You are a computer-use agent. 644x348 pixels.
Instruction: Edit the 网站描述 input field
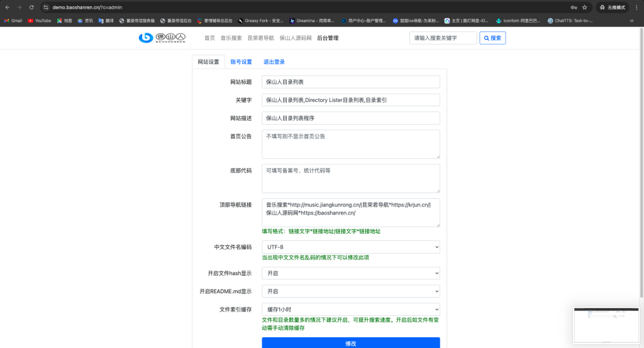pos(351,118)
